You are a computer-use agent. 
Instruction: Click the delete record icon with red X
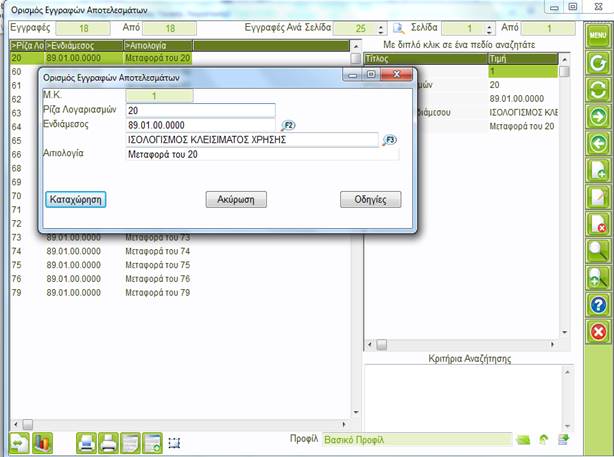pyautogui.click(x=598, y=224)
